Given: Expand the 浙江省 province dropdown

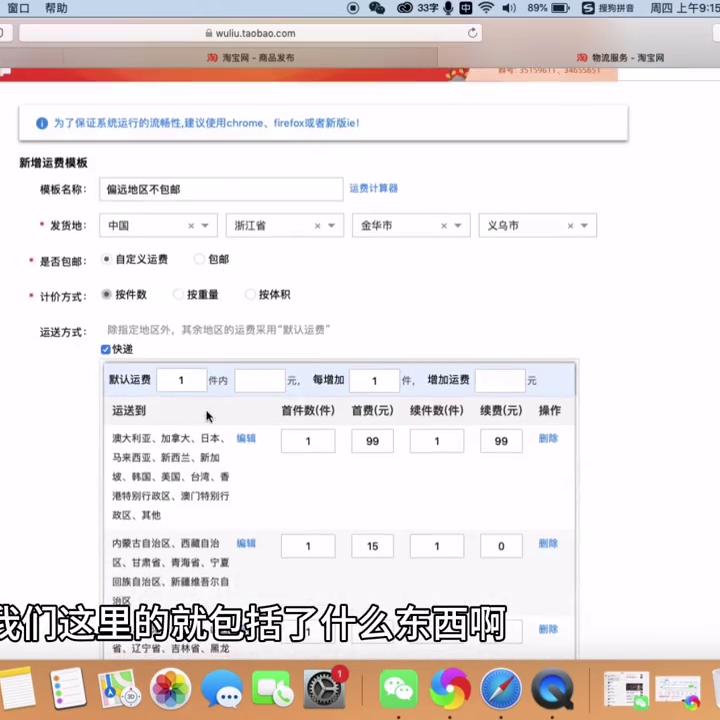Looking at the screenshot, I should (332, 225).
